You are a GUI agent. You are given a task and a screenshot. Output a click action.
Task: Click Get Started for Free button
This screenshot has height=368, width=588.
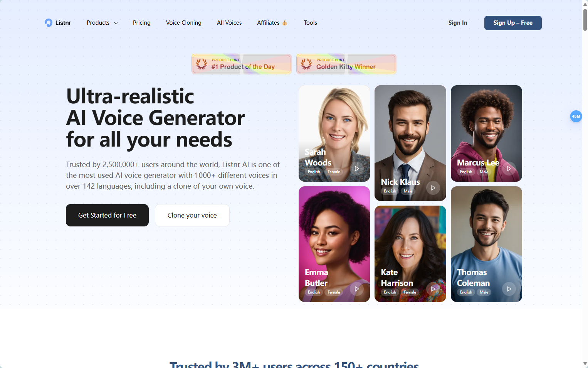(107, 215)
